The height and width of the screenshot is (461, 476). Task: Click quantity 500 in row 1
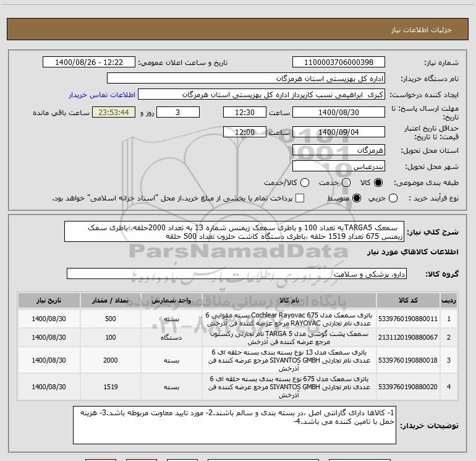pos(111,319)
